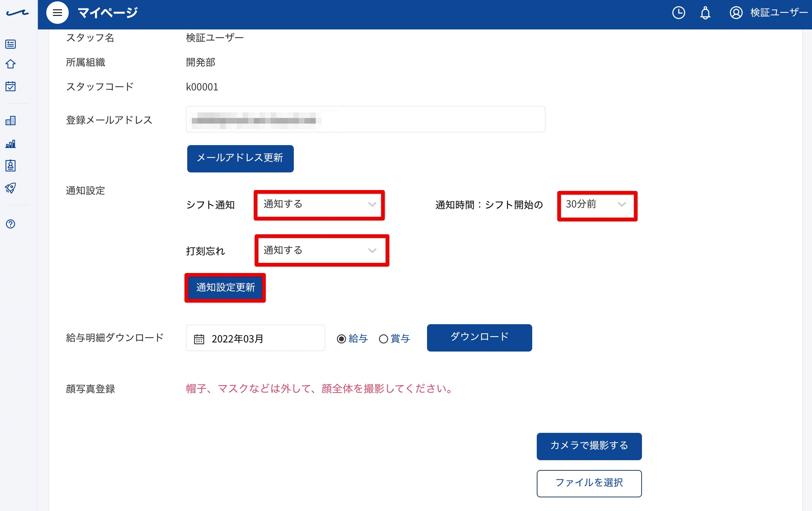Image resolution: width=812 pixels, height=511 pixels.
Task: Select the 給与 radio button
Action: [x=341, y=339]
